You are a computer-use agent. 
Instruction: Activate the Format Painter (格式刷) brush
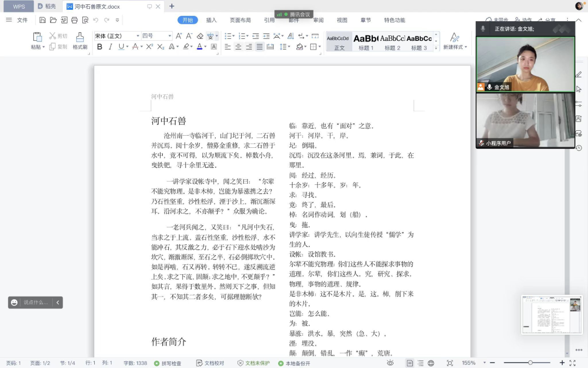(x=80, y=40)
